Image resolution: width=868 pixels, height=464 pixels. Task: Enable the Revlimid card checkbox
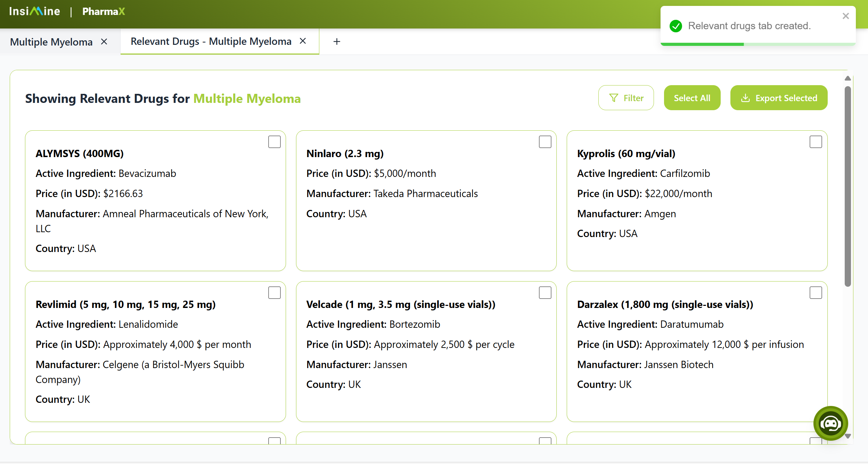274,293
